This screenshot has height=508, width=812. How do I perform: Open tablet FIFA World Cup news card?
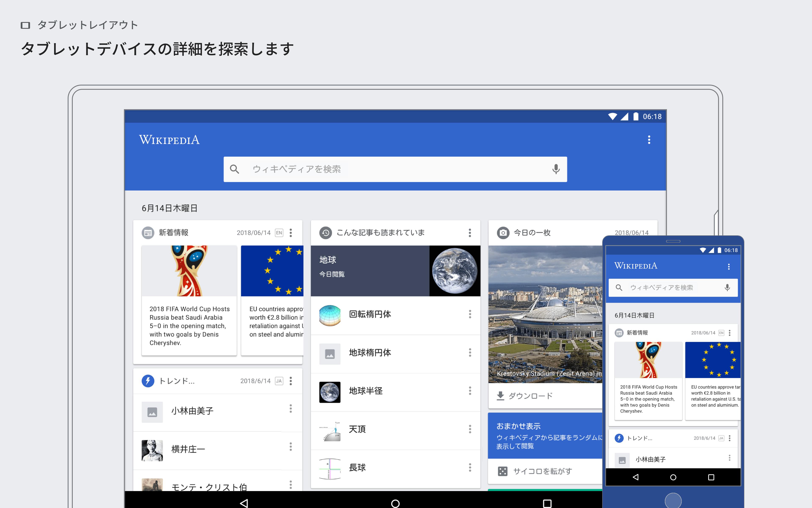[x=189, y=300]
